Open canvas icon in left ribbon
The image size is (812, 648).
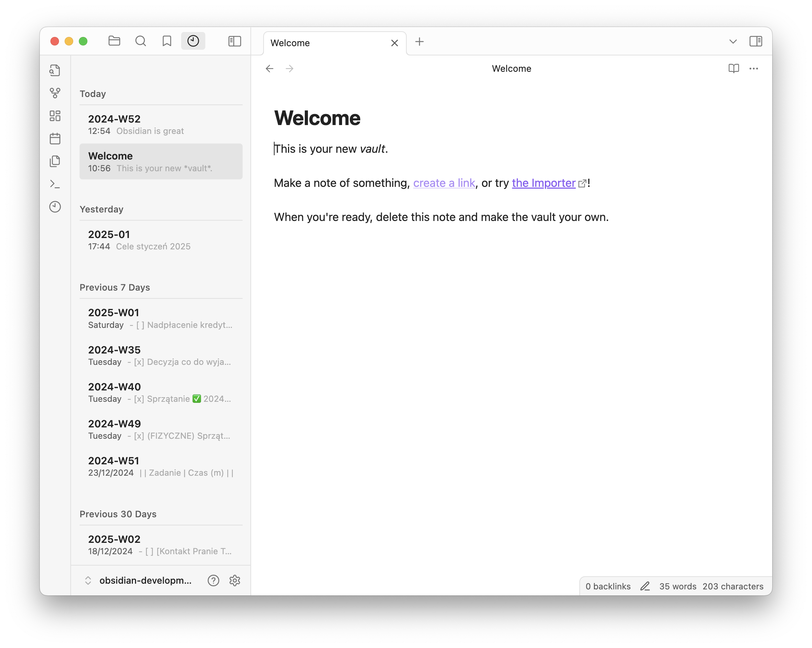click(55, 116)
